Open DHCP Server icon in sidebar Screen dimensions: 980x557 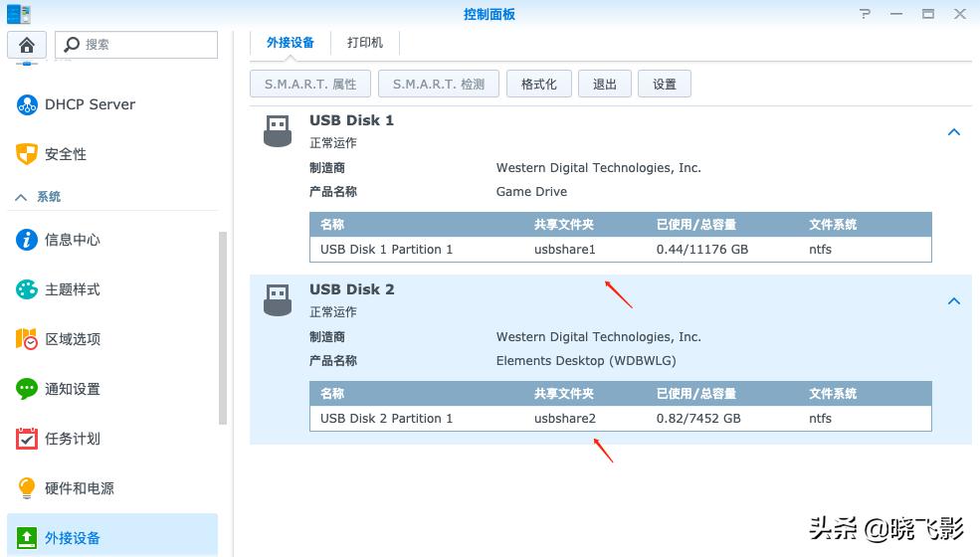pos(27,104)
